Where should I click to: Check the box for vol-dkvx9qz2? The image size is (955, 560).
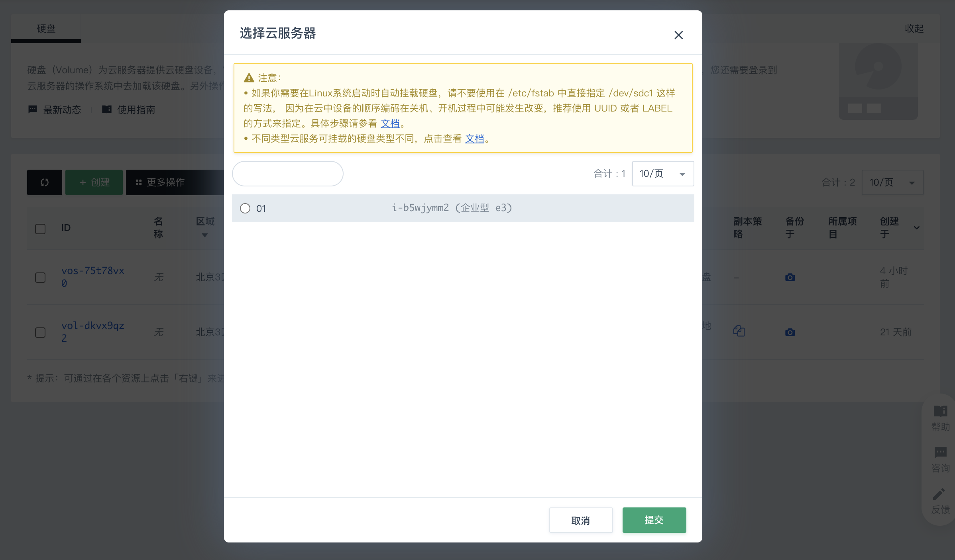(x=40, y=333)
